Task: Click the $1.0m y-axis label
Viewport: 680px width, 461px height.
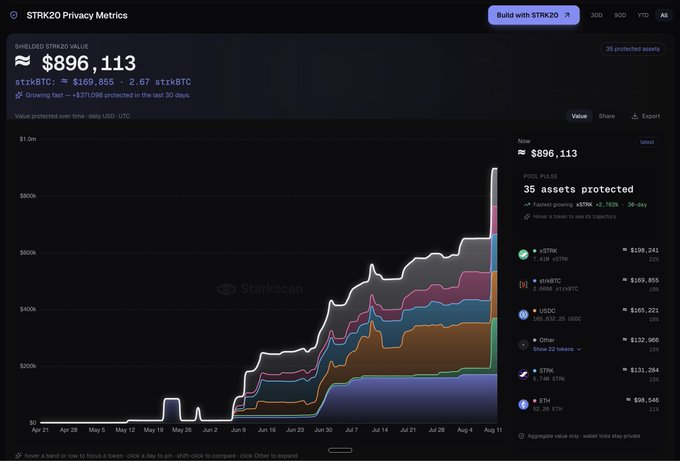Action: [x=28, y=139]
